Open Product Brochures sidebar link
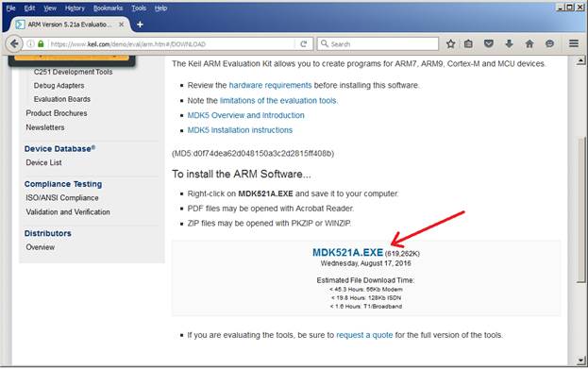 [x=57, y=113]
